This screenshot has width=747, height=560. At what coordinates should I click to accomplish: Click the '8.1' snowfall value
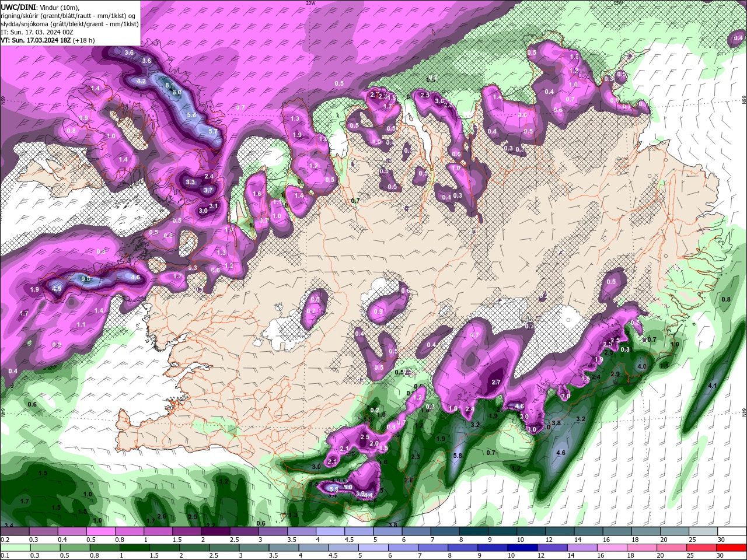[x=170, y=85]
